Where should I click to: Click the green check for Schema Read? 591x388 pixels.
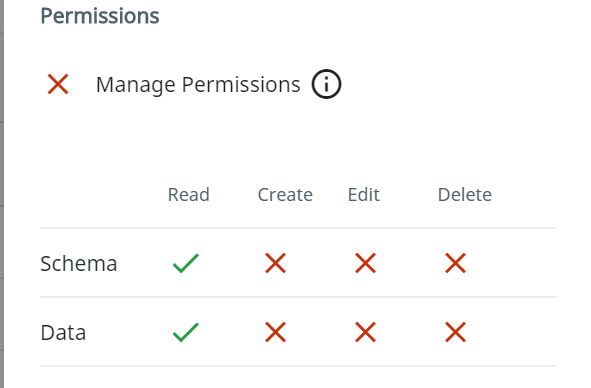[185, 263]
